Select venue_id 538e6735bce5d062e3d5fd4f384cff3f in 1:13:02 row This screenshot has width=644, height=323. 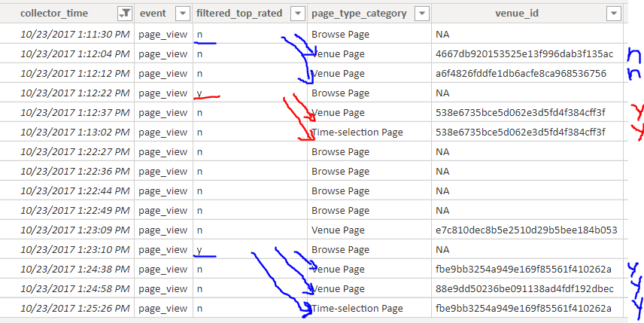[521, 133]
